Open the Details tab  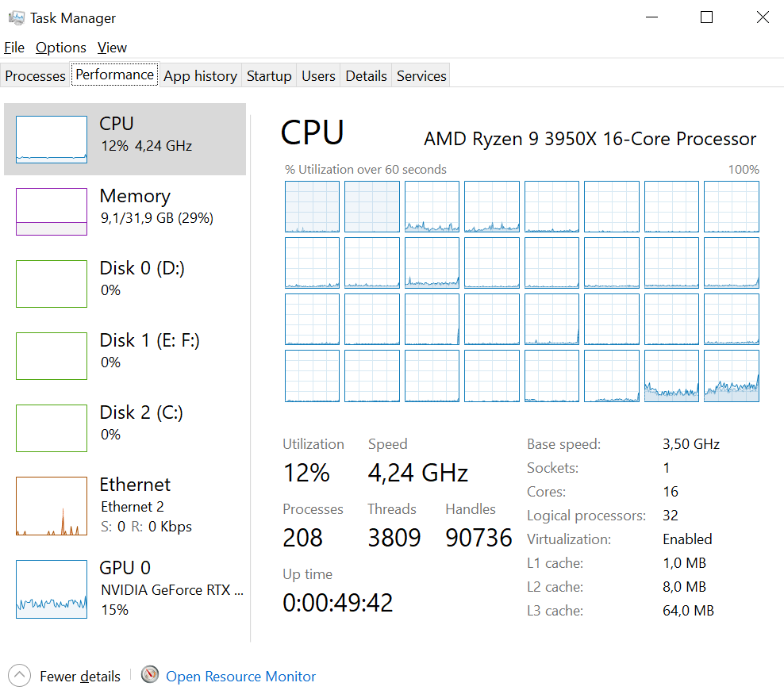[x=366, y=76]
